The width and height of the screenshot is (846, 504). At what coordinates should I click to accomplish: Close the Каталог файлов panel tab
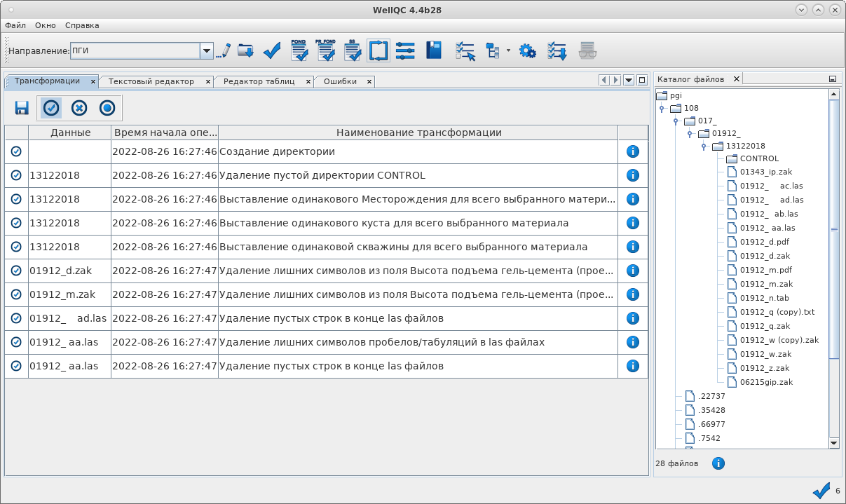click(x=737, y=79)
